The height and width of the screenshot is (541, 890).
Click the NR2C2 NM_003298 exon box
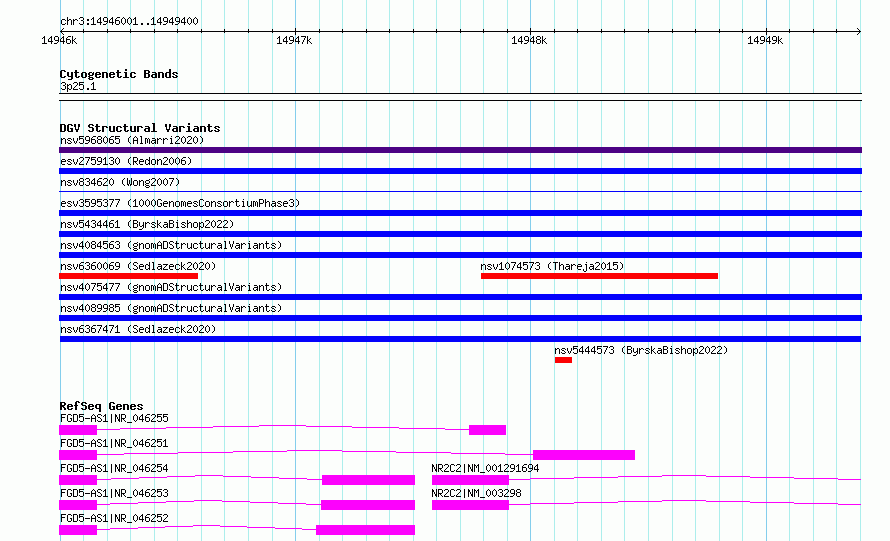coord(471,505)
